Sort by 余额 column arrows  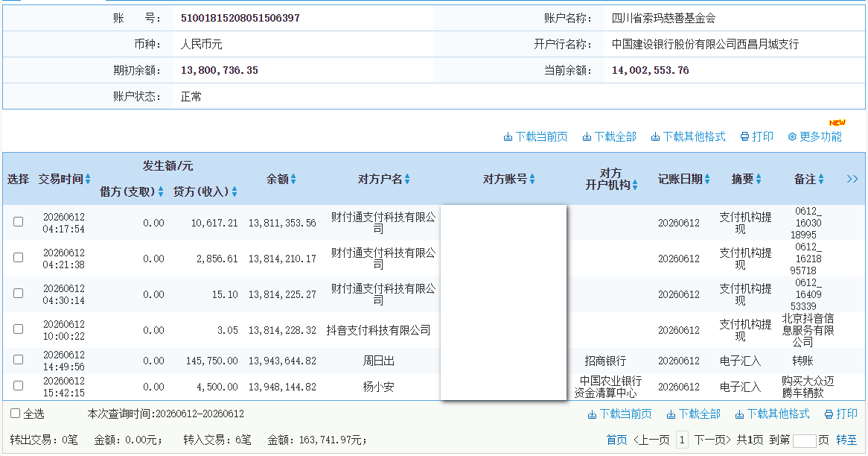tap(293, 179)
